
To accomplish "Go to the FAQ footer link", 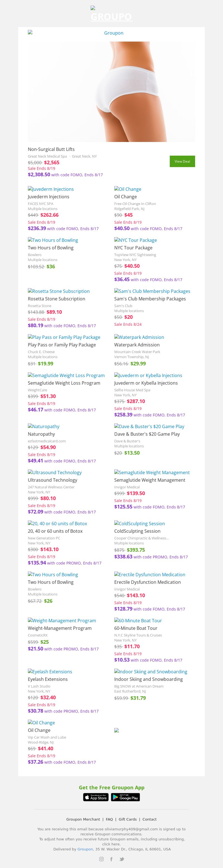I will 109,819.
